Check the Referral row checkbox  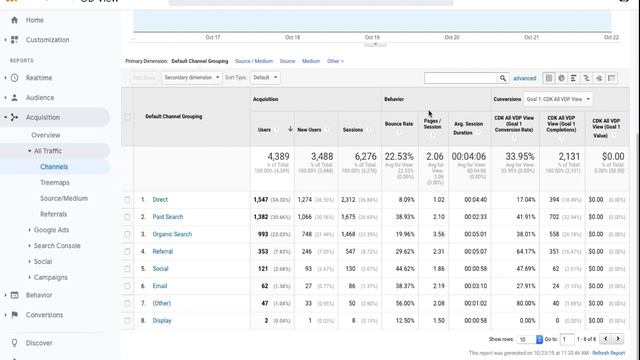127,251
